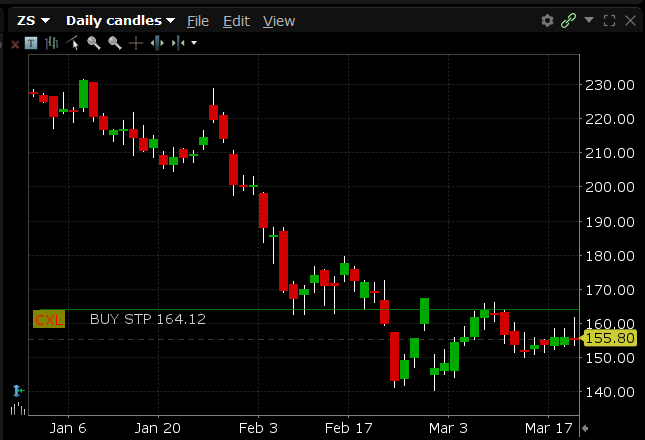This screenshot has height=440, width=645.
Task: Open the bar chart type tool
Action: click(x=51, y=43)
